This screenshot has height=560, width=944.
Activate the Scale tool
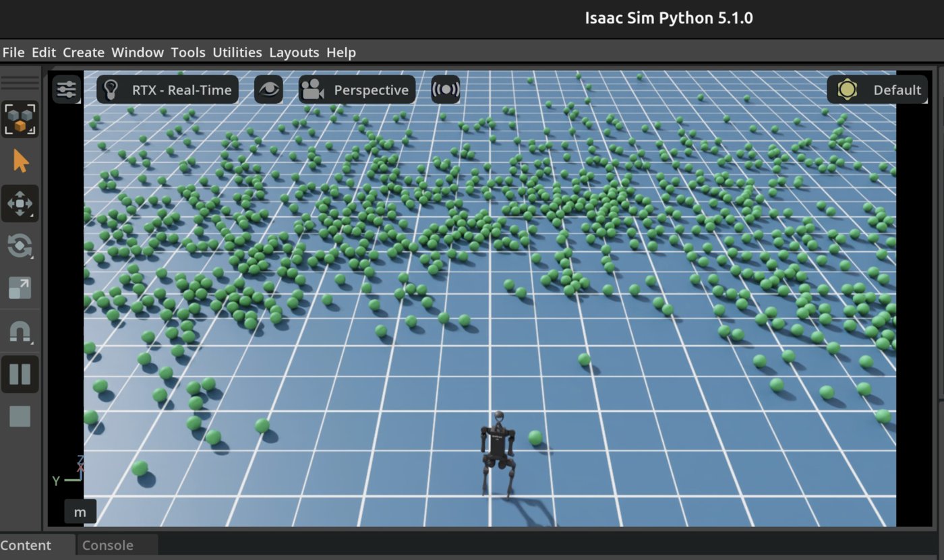[x=20, y=288]
